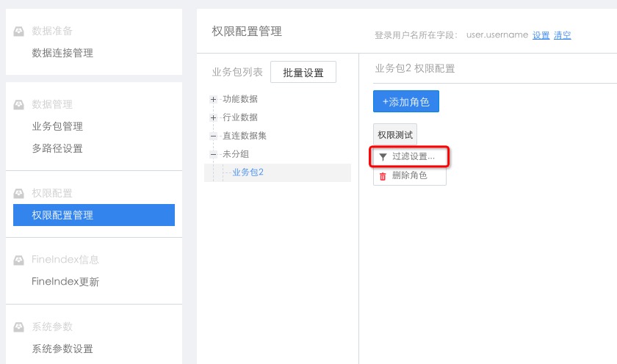Click the 设置 link for username field
617x364 pixels.
tap(541, 35)
